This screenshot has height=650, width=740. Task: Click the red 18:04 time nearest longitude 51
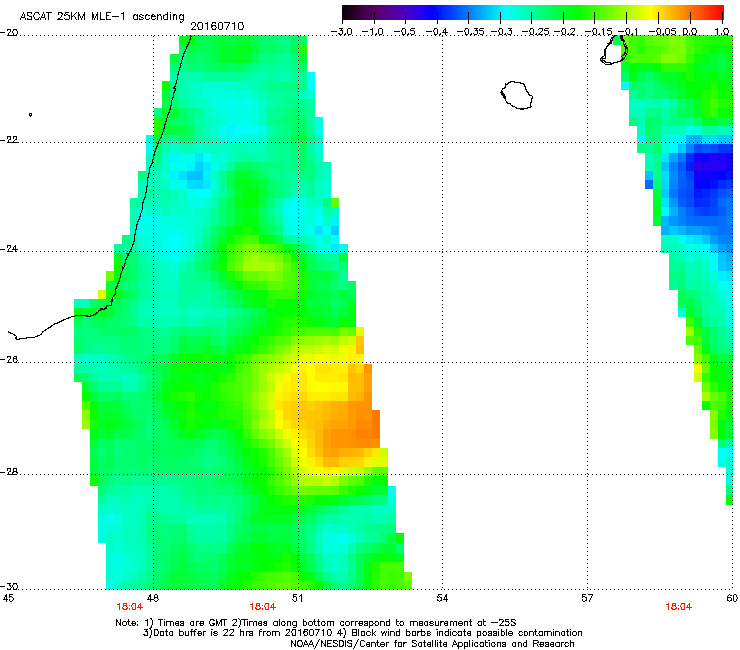click(263, 607)
